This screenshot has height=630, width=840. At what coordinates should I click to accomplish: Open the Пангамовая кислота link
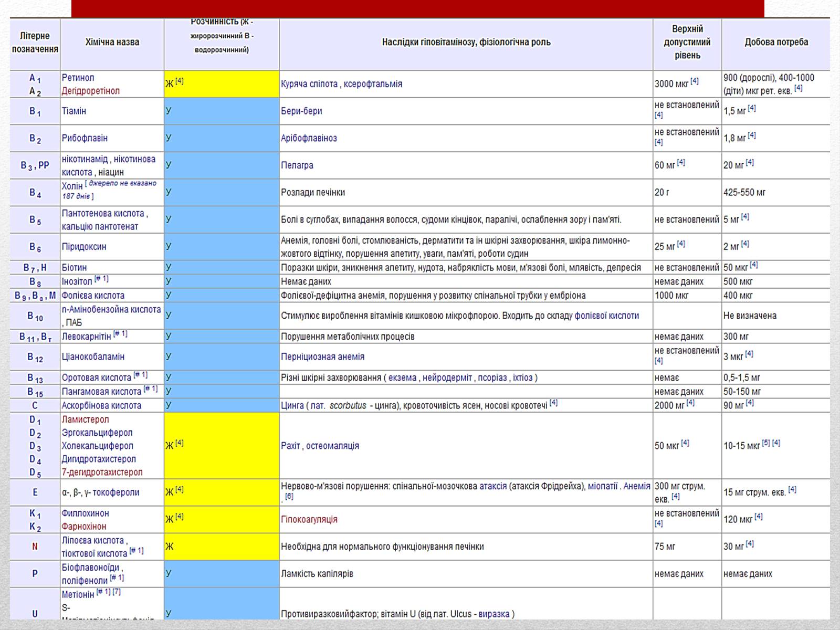coord(101,392)
